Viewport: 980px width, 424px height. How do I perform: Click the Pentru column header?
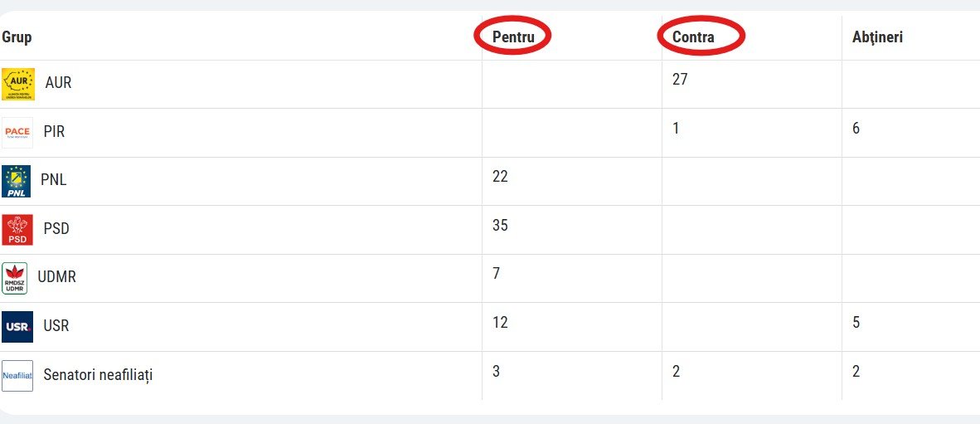coord(513,37)
